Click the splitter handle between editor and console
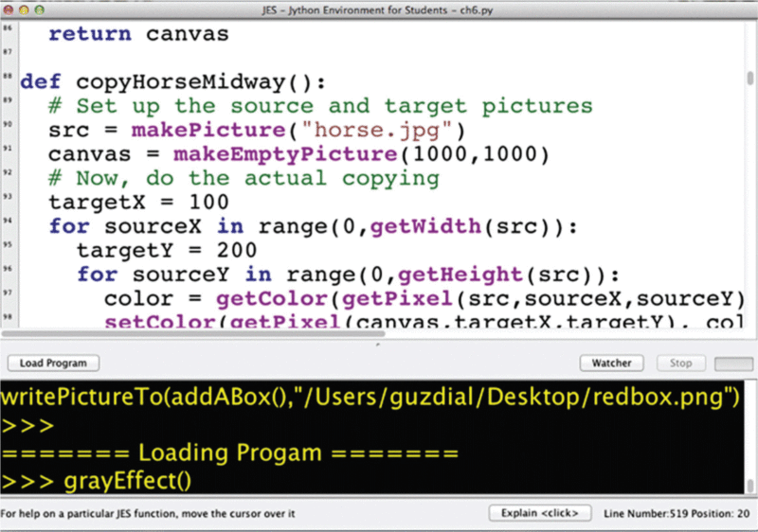Viewport: 758px width, 532px height. tap(377, 345)
